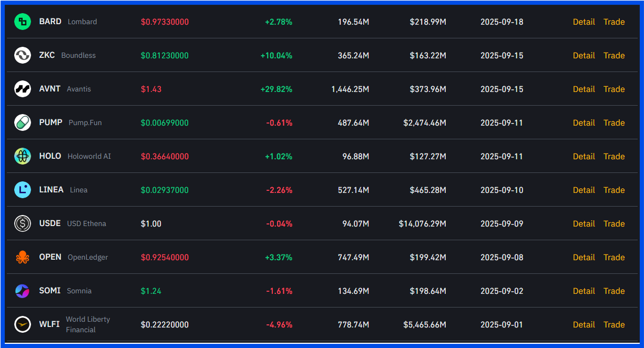Click the $0.97330000 BARD price
This screenshot has height=348, width=644.
[x=165, y=22]
